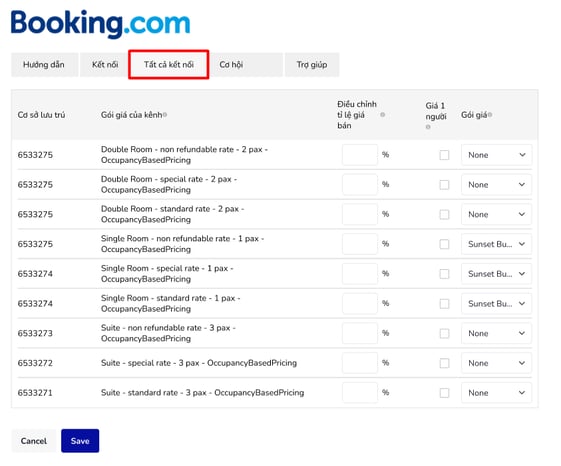
Task: Click property ID 6533271
Action: [35, 393]
